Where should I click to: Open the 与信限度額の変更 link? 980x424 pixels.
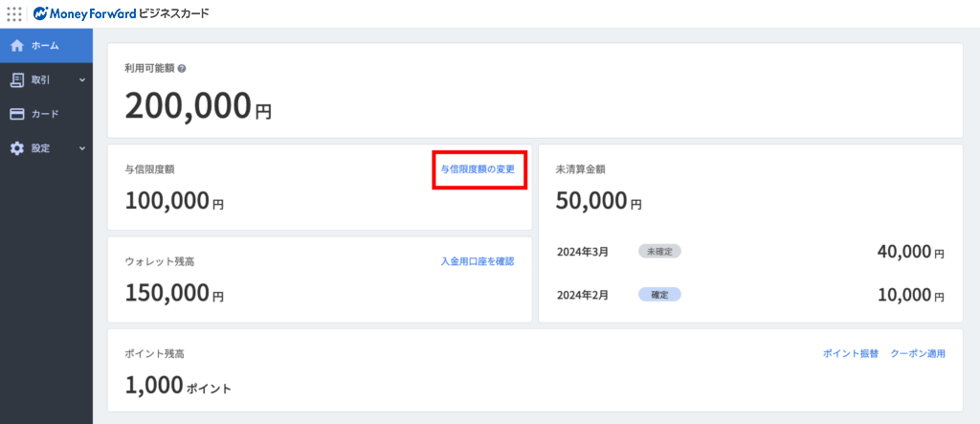478,169
